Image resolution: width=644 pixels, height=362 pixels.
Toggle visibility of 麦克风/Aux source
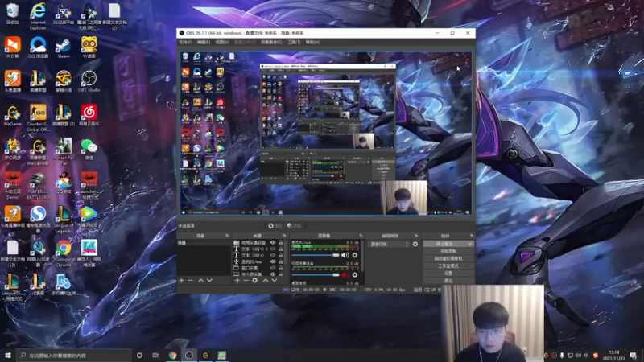[273, 261]
